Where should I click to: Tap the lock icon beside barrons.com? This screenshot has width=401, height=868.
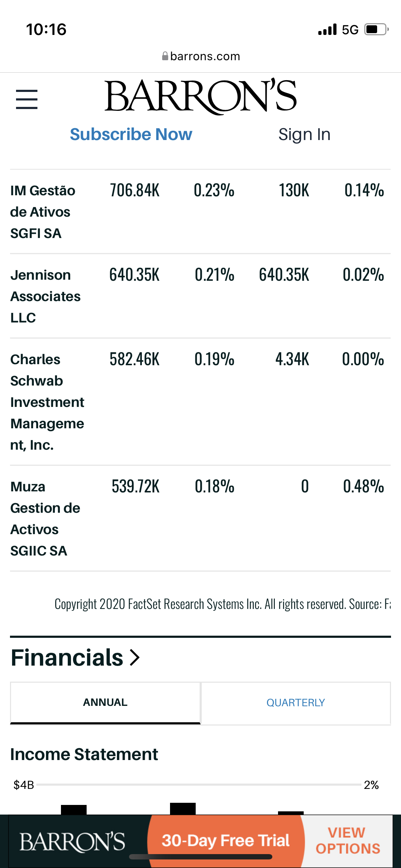coord(165,56)
